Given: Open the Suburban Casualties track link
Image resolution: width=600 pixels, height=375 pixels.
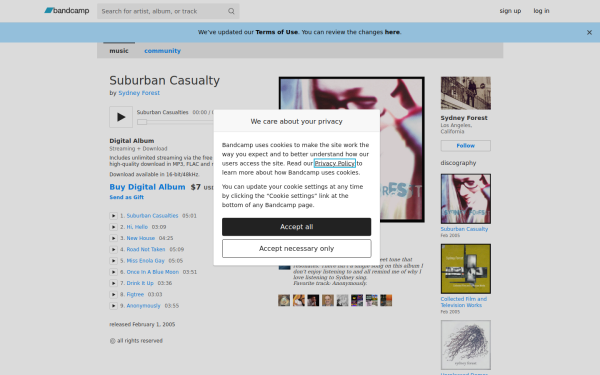Looking at the screenshot, I should 152,216.
